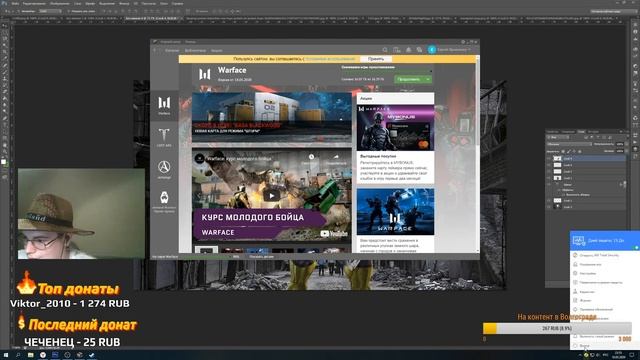The height and width of the screenshot is (360, 640).
Task: Click Проверка обновлений in antivirus popup
Action: pyautogui.click(x=596, y=309)
